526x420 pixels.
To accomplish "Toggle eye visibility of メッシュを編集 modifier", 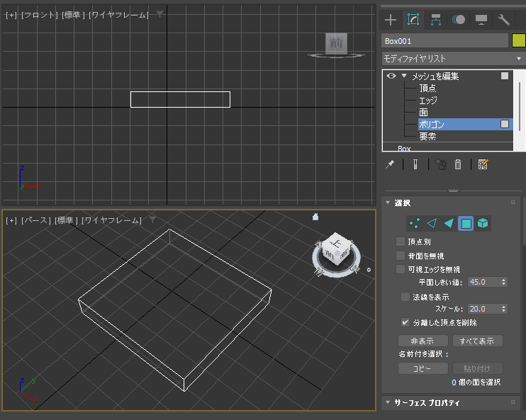I will (x=391, y=76).
